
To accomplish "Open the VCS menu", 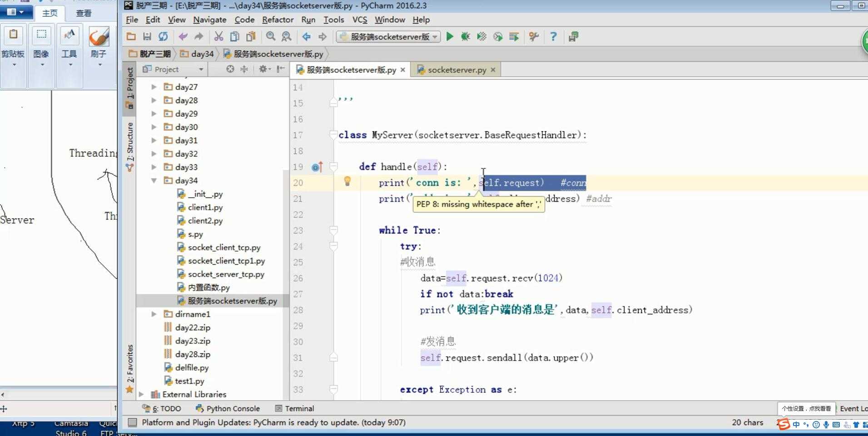I will [x=360, y=20].
